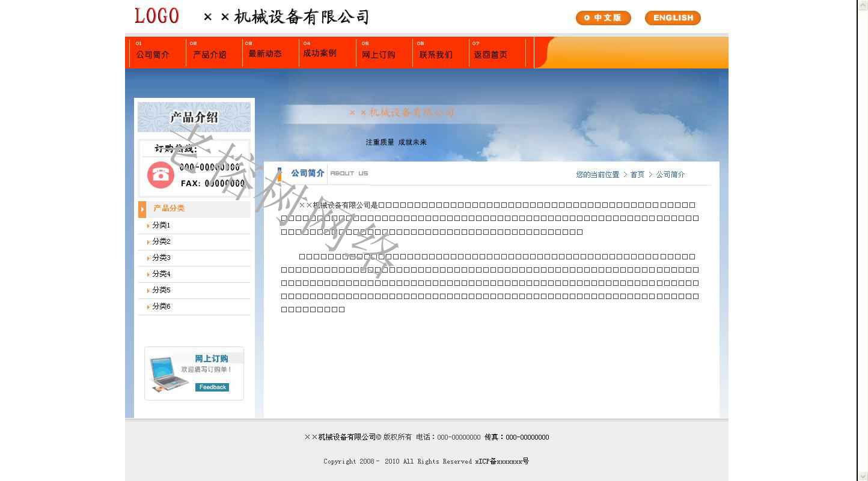
Task: Click the orange arrow beside 产品分类
Action: click(142, 209)
